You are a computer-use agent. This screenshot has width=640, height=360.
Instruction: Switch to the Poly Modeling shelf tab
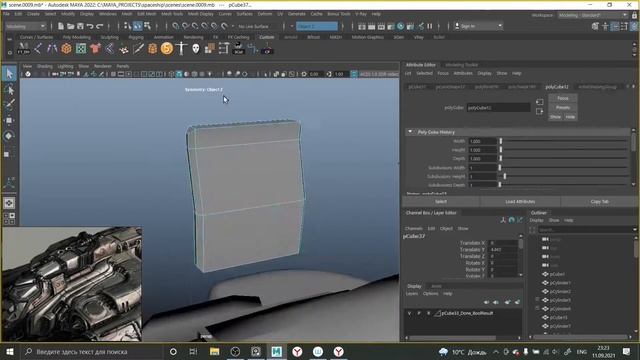[x=76, y=37]
